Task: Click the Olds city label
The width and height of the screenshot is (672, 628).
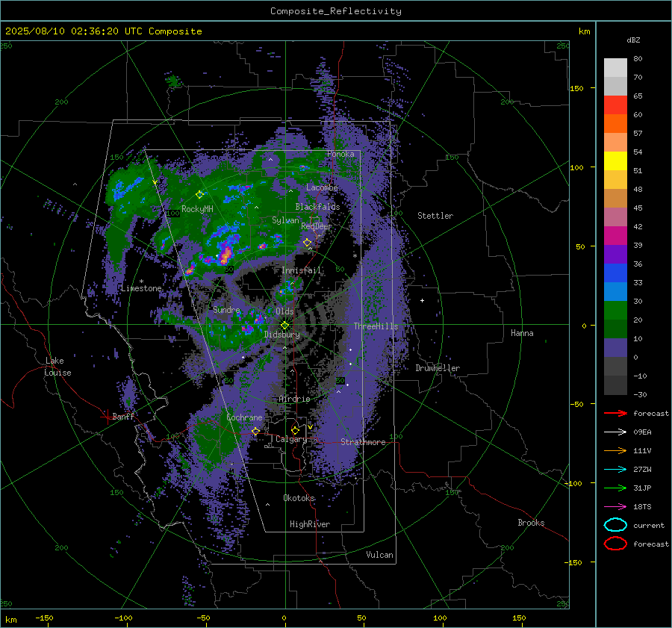Action: [x=284, y=311]
